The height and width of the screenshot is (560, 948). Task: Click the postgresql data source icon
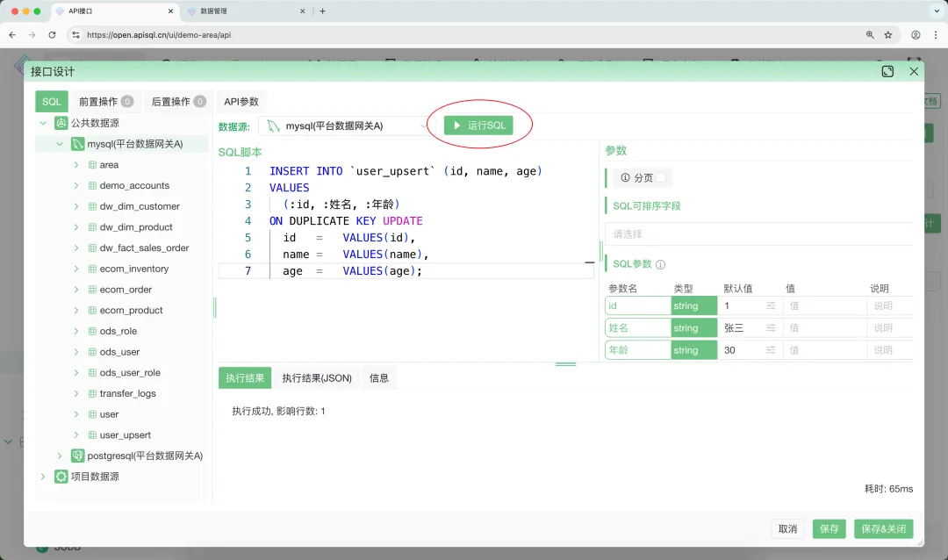point(77,456)
